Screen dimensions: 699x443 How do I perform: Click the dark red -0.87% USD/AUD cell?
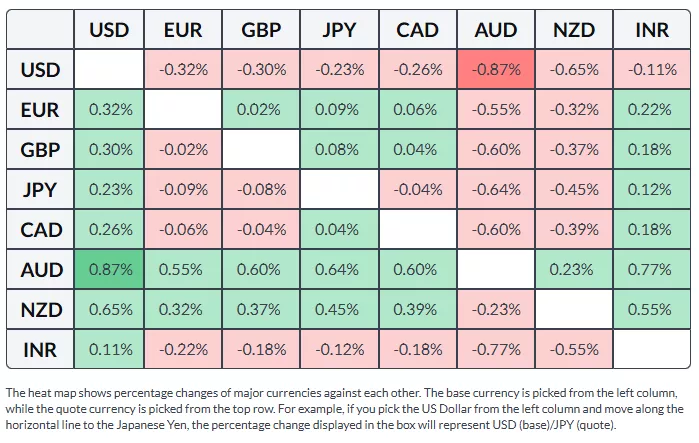(497, 70)
